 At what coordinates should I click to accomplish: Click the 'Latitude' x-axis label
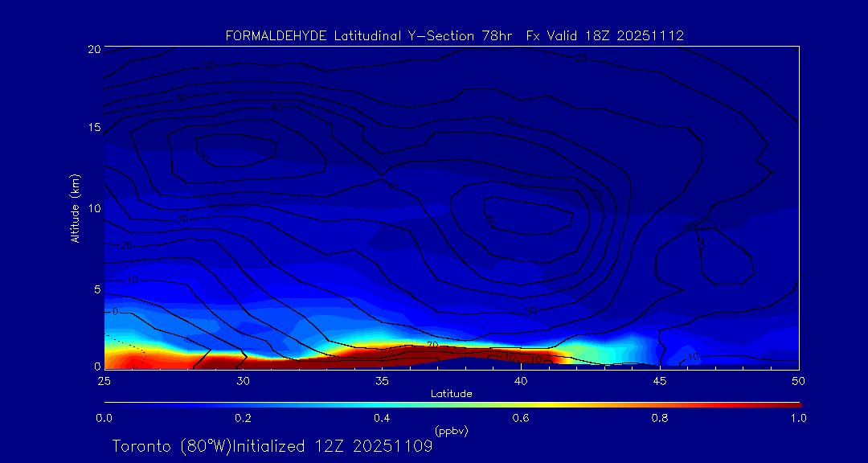pyautogui.click(x=451, y=393)
